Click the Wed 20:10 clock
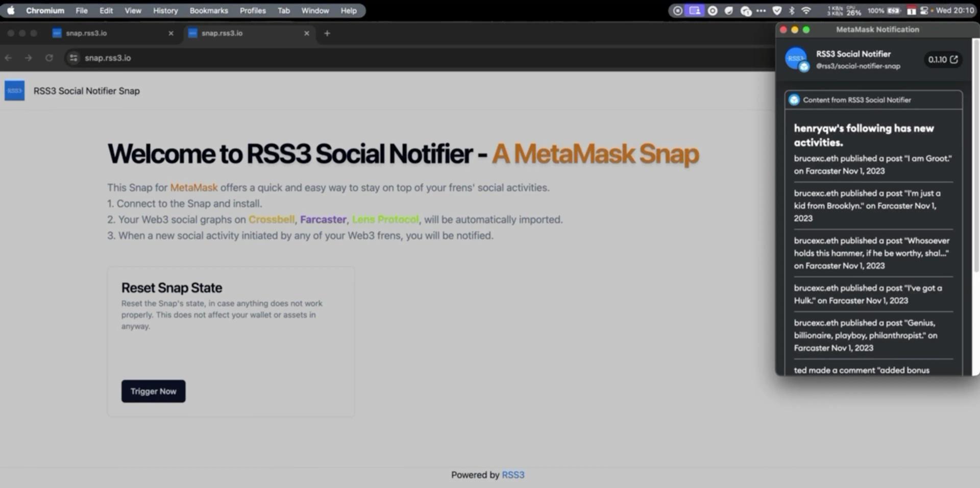980x488 pixels. [x=954, y=11]
